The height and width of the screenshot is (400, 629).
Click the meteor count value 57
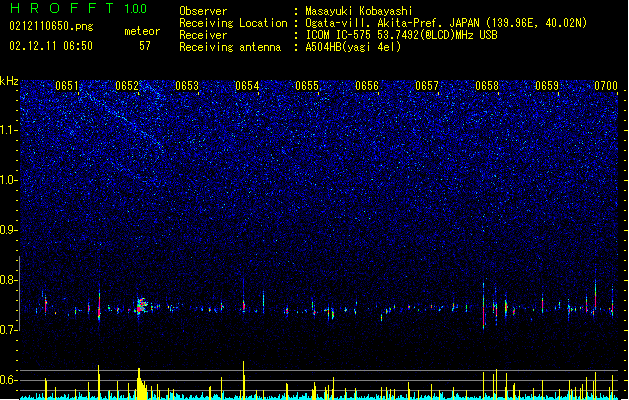[145, 46]
